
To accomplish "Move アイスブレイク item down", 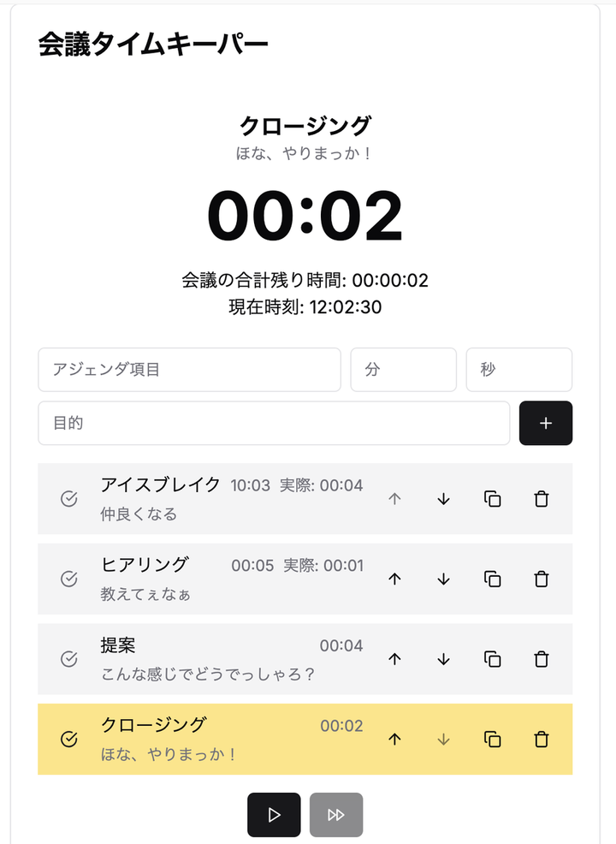I will (443, 499).
